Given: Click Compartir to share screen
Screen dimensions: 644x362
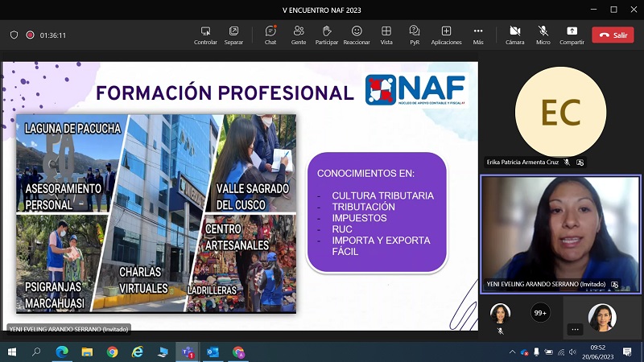Looking at the screenshot, I should coord(572,35).
